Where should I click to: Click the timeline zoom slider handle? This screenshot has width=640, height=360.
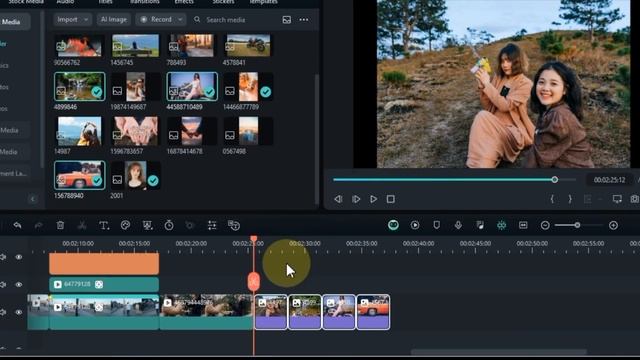pos(577,225)
